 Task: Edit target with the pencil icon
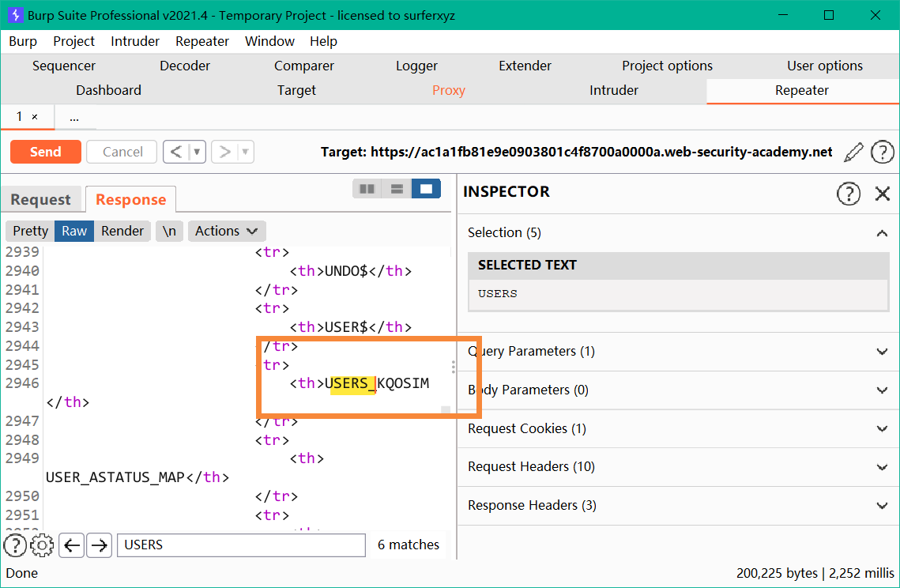pos(853,153)
